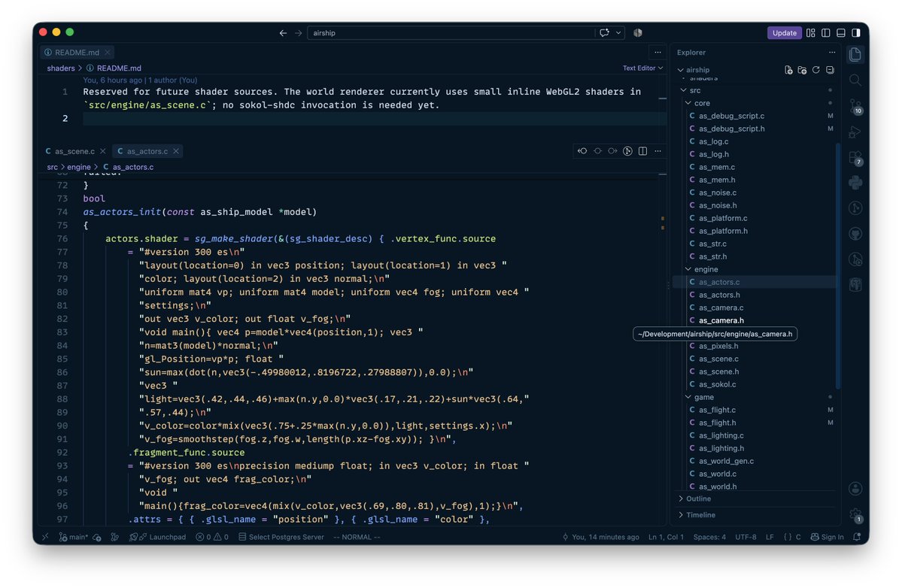Go to previous change in editor toolbar
The width and height of the screenshot is (902, 588).
(x=582, y=151)
